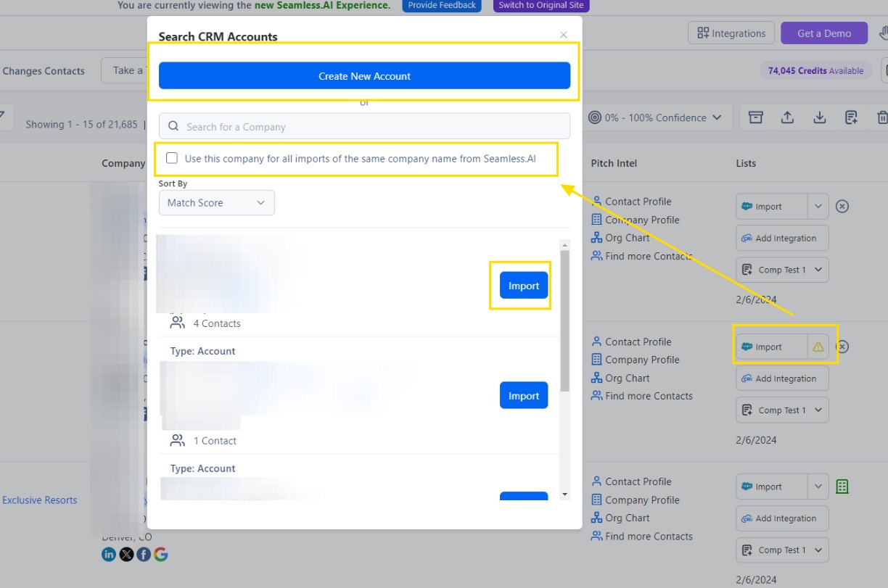Screen dimensions: 888x588
Task: Click Switch to Original Site
Action: 542,5
